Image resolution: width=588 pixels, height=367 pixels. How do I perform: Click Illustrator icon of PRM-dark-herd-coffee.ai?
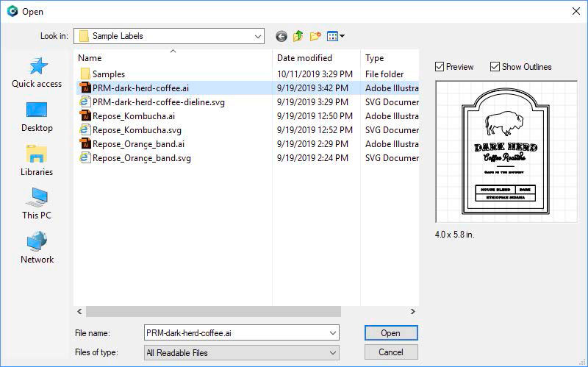[x=85, y=88]
